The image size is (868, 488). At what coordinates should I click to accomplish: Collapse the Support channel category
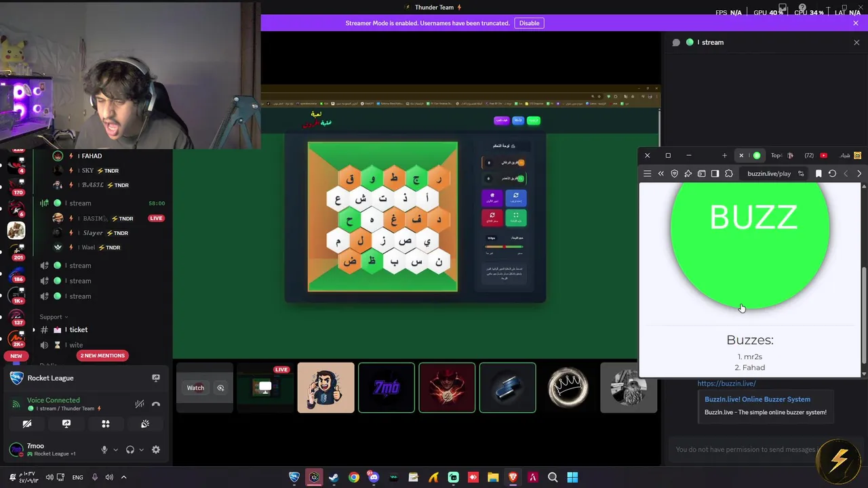click(x=54, y=317)
